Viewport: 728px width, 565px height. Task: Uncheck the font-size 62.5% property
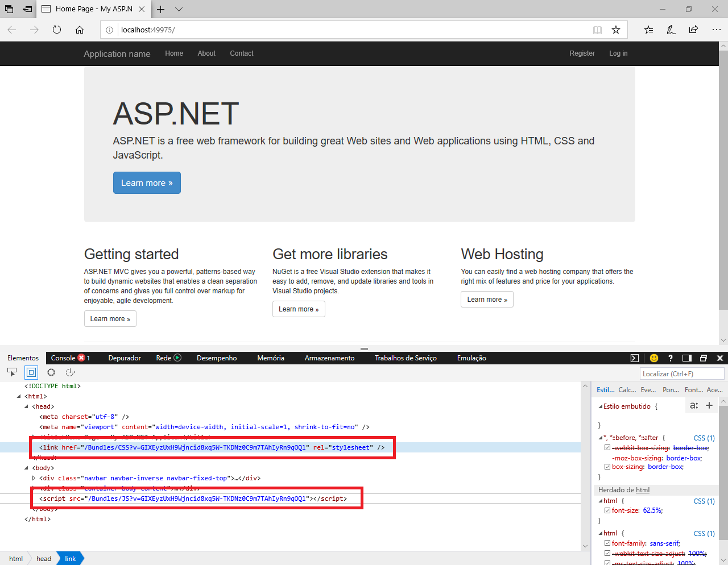(607, 510)
